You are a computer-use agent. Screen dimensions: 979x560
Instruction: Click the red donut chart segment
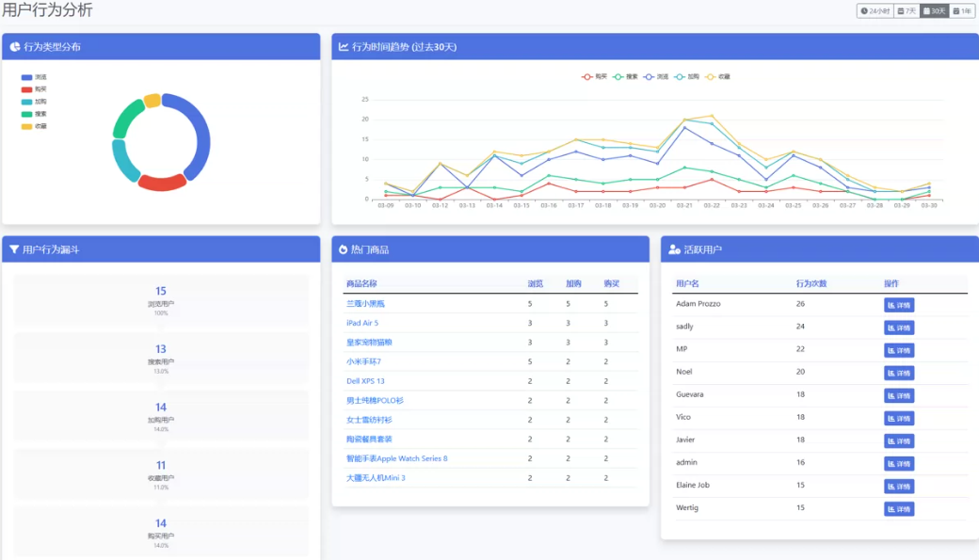[x=162, y=183]
